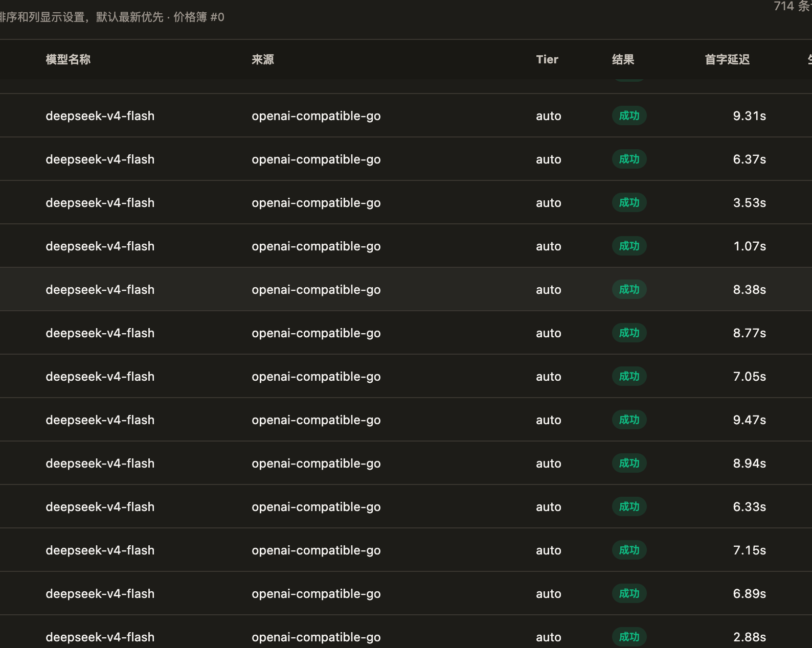Click deepseek-v4-flash in the 2.88s row
The image size is (812, 648).
click(100, 637)
